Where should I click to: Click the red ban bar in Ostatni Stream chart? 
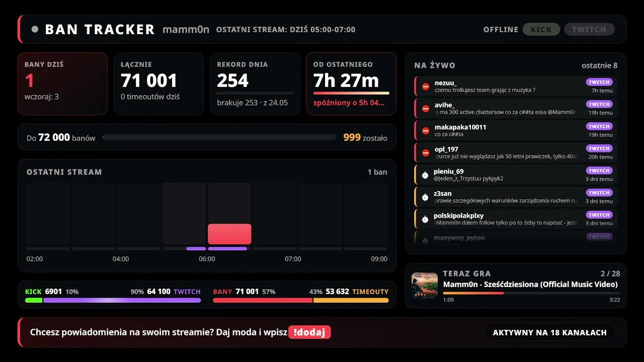229,234
